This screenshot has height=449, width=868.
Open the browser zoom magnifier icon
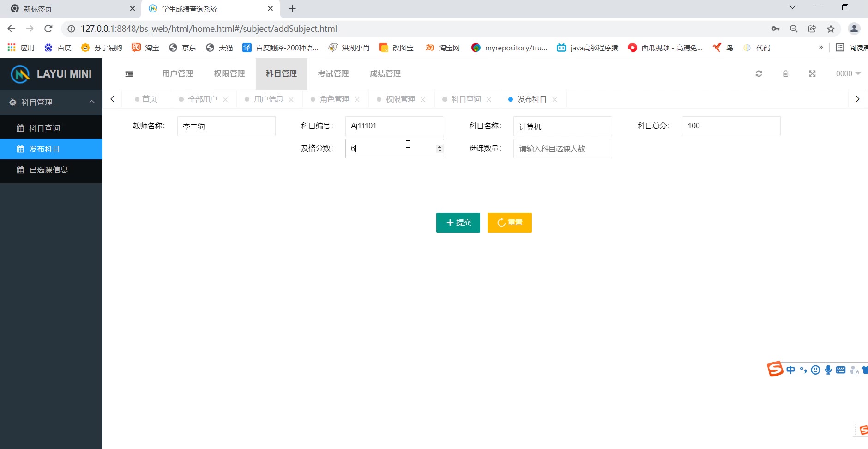point(794,29)
